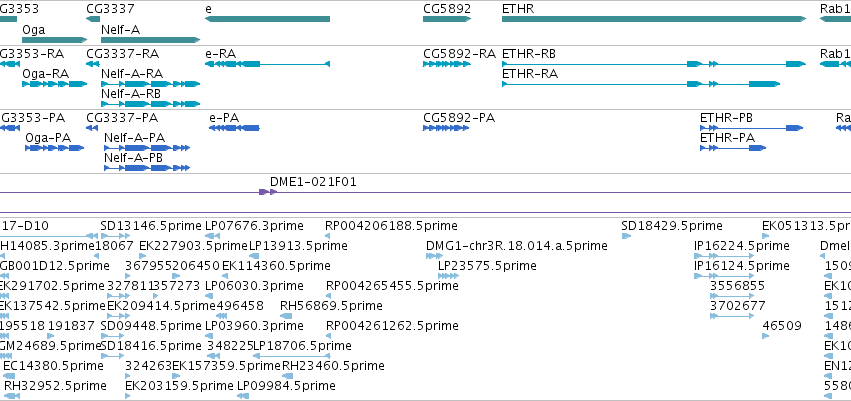Open the Nelf-A-RB transcript label

tap(131, 93)
